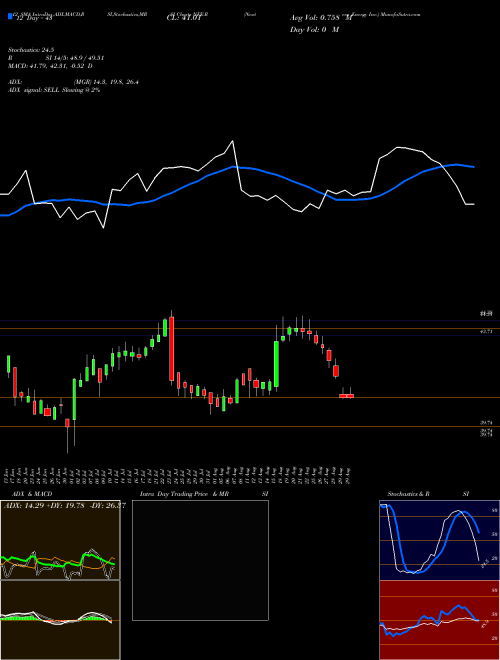
Task: Click the MACD histogram chart with green bars
Action: point(60,620)
